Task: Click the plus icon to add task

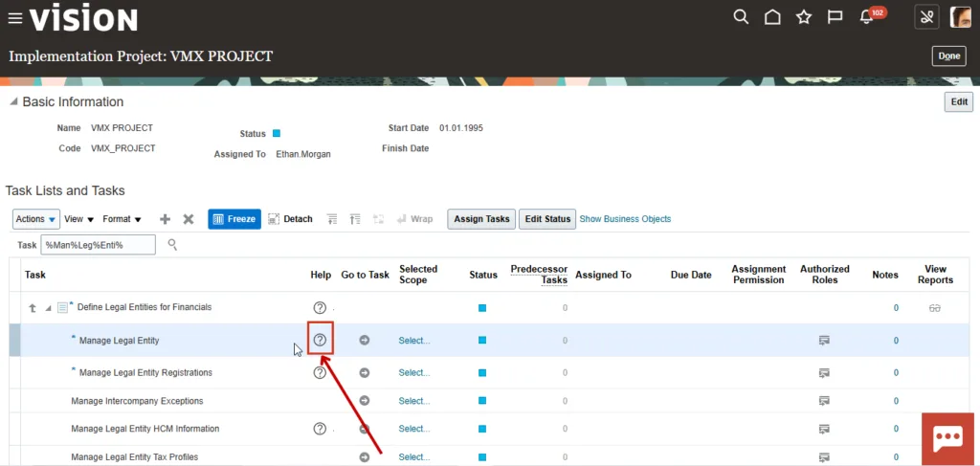Action: point(165,219)
